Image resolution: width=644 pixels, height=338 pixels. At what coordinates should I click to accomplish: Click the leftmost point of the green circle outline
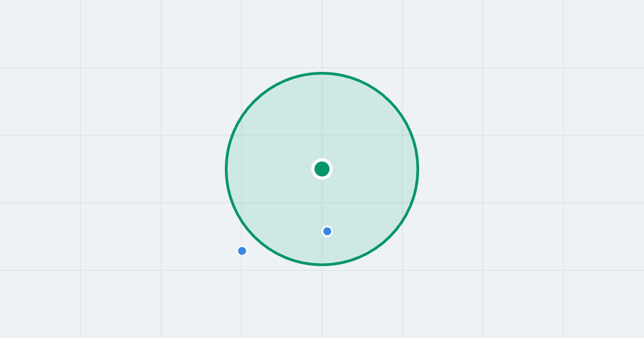(226, 169)
